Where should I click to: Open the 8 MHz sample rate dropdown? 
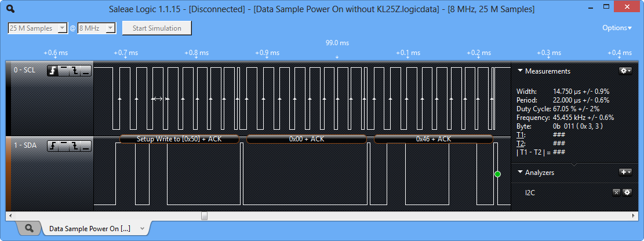(97, 28)
